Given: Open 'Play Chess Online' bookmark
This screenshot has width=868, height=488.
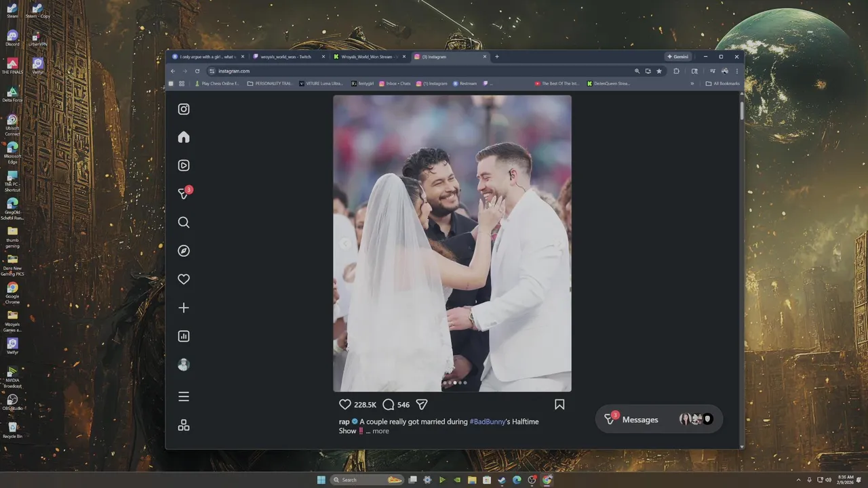Looking at the screenshot, I should (x=218, y=83).
